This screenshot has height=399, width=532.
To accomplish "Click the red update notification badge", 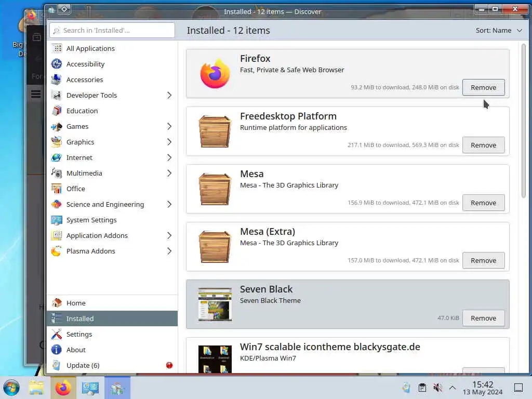I will point(169,365).
